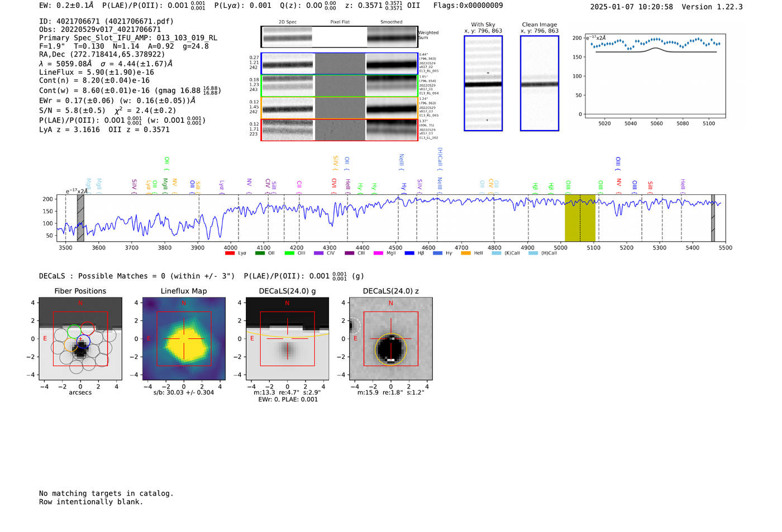The height and width of the screenshot is (532, 782).
Task: Click the gray band near 5460 Å
Action: (x=713, y=218)
